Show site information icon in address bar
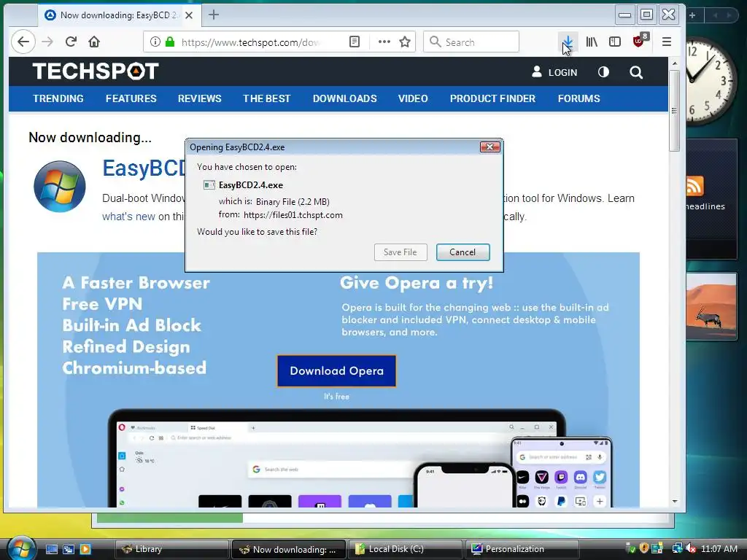The image size is (747, 560). (x=155, y=42)
